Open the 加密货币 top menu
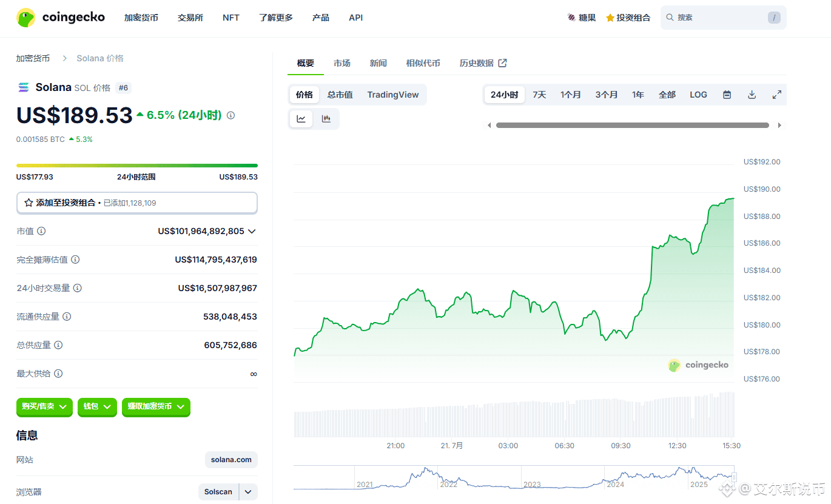Image resolution: width=831 pixels, height=504 pixels. point(141,18)
